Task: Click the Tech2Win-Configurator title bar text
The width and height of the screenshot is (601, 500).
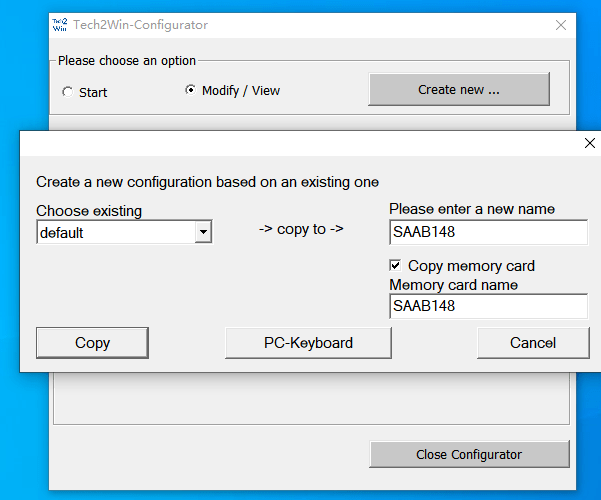Action: 140,25
